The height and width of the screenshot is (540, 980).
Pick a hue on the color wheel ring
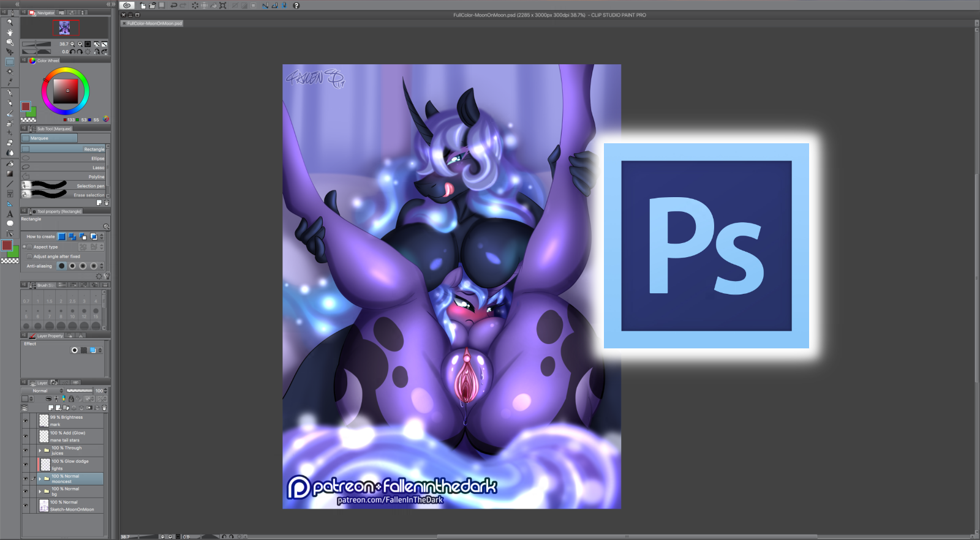66,70
